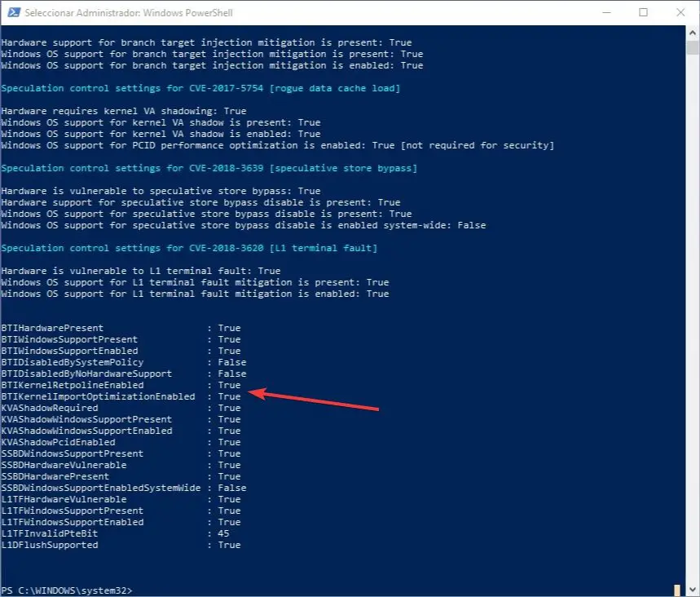Close the PowerShell window
Image resolution: width=700 pixels, height=597 pixels.
click(680, 12)
